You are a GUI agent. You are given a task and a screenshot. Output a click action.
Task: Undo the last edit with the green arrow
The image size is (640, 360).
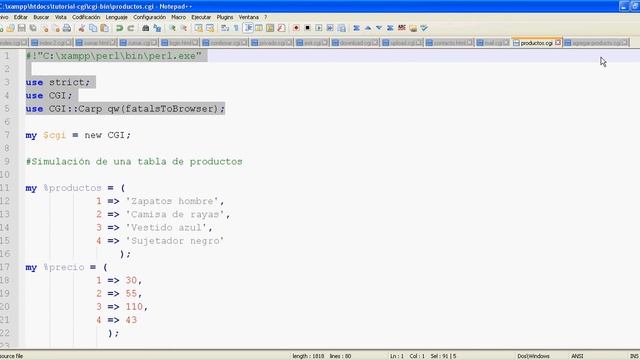pos(119,28)
